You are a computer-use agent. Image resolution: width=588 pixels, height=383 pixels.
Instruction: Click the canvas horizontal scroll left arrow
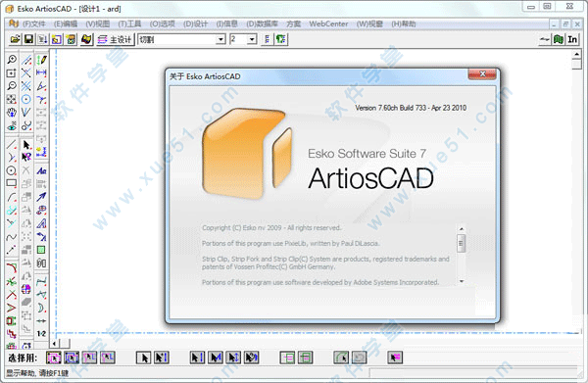click(55, 343)
